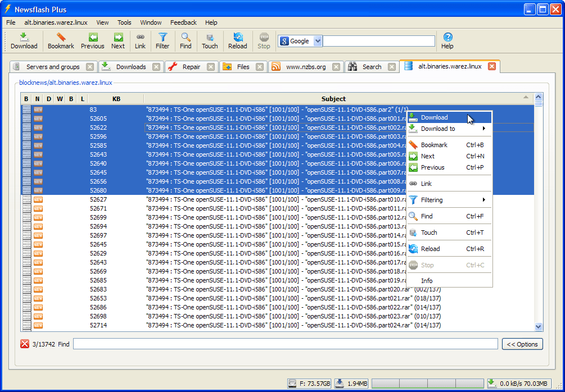The height and width of the screenshot is (392, 565).
Task: Click the Download toolbar icon
Action: click(24, 38)
